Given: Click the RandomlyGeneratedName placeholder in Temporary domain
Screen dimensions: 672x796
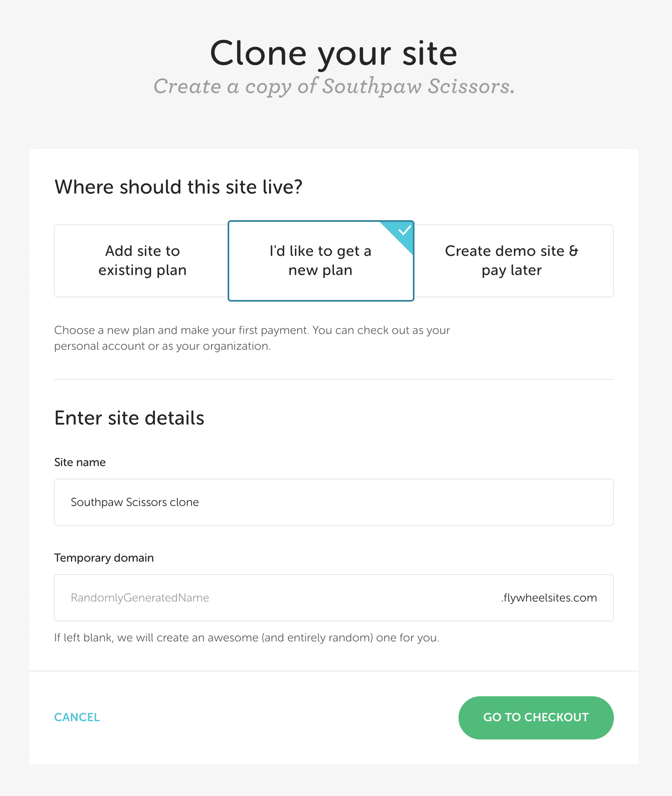Looking at the screenshot, I should click(140, 598).
